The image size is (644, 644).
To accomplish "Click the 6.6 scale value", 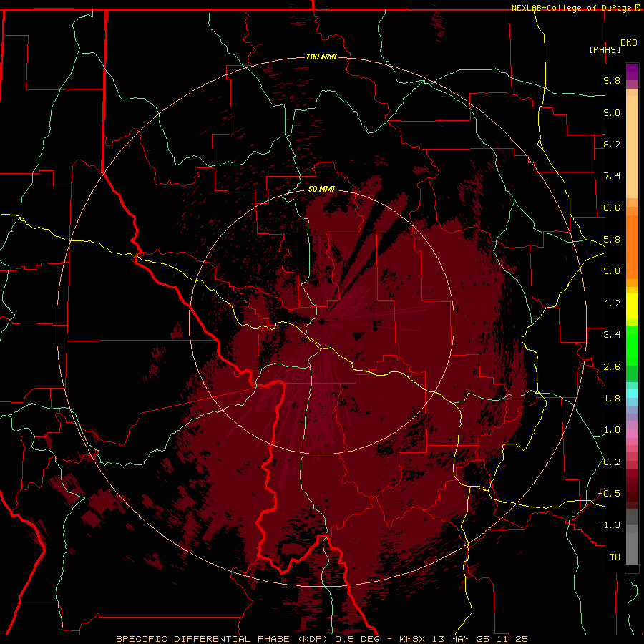I will 612,208.
